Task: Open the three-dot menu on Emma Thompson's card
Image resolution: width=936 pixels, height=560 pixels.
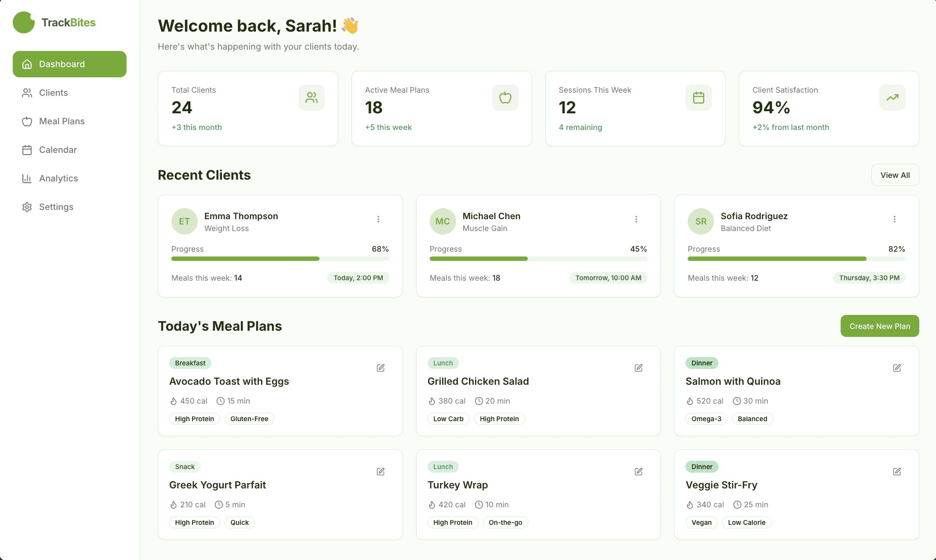Action: (378, 219)
